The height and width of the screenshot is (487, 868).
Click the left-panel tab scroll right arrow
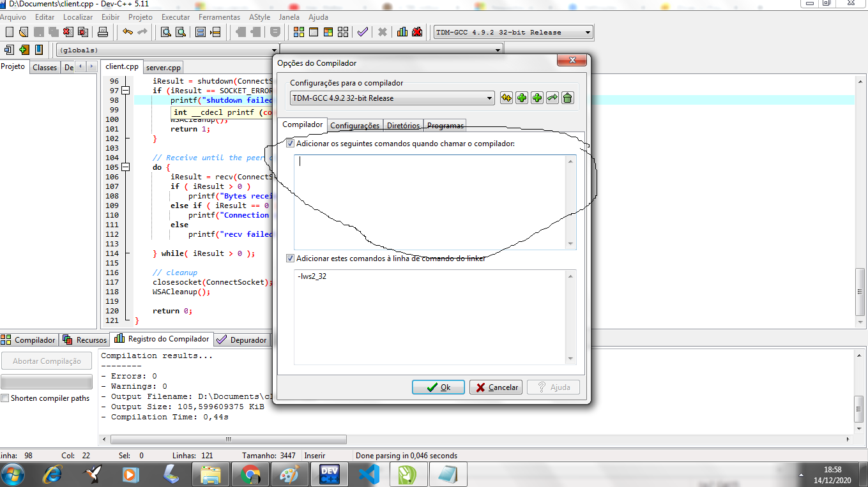click(93, 66)
